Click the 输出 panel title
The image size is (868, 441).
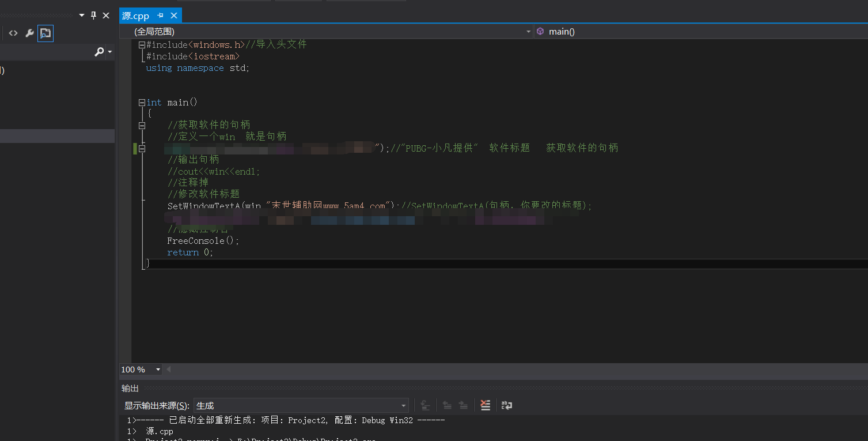click(130, 389)
